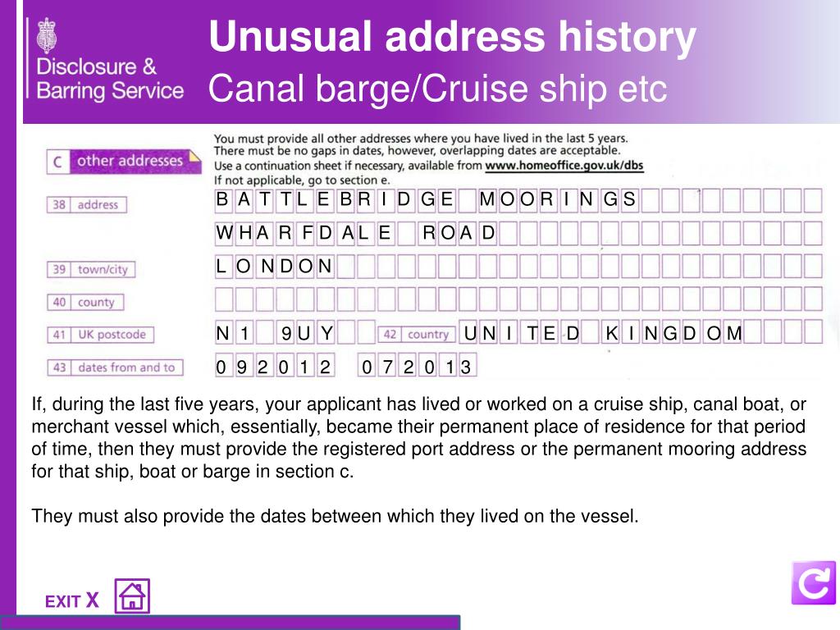Click the dates from field 092012
This screenshot has height=630, width=840.
pyautogui.click(x=274, y=367)
